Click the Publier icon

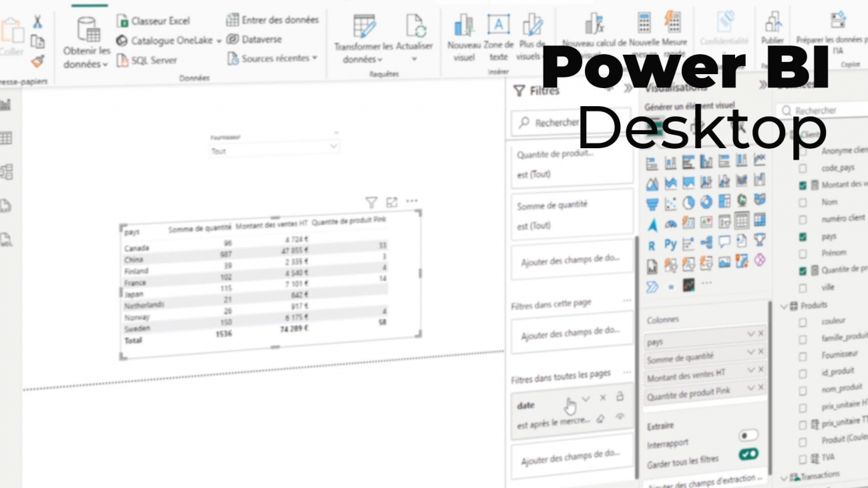tap(773, 22)
